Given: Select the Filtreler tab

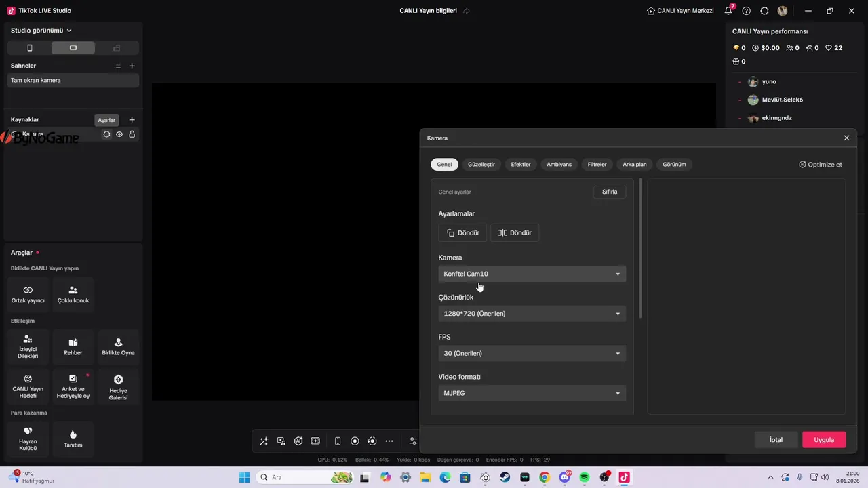Looking at the screenshot, I should pyautogui.click(x=597, y=165).
